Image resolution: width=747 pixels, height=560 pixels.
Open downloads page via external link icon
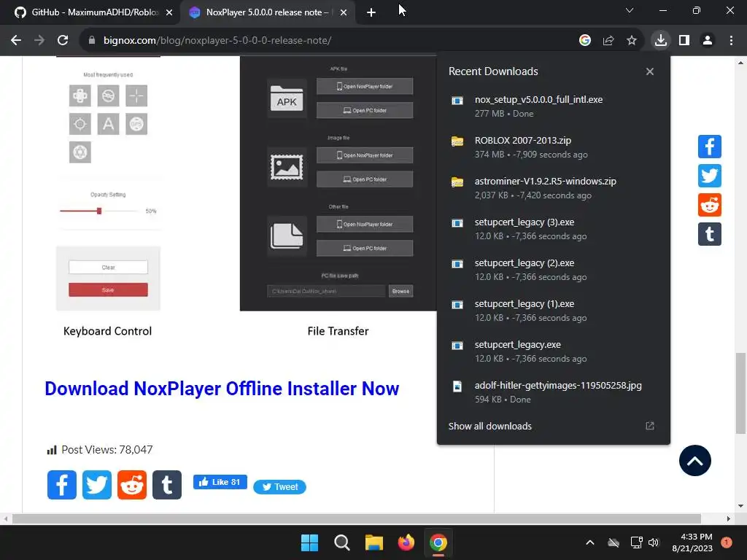[x=649, y=426]
